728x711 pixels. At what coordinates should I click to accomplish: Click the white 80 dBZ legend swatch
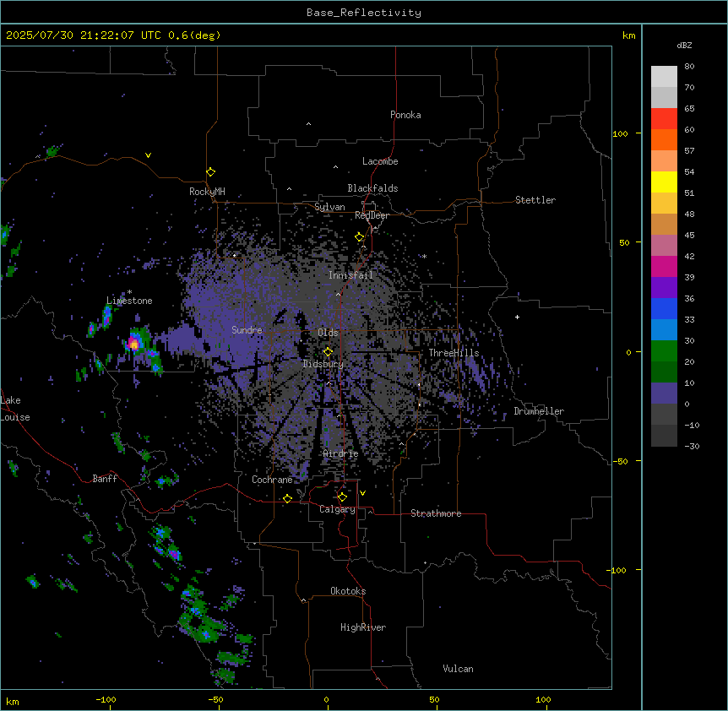click(664, 77)
